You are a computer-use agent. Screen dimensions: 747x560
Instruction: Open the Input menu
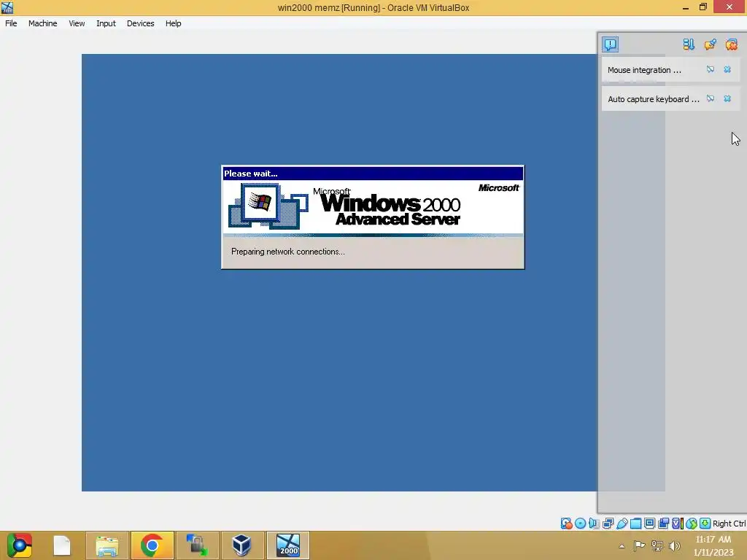[106, 23]
